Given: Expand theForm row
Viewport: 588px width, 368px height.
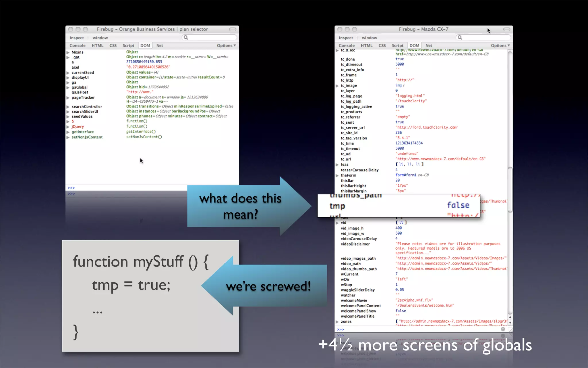Looking at the screenshot, I should click(x=337, y=175).
